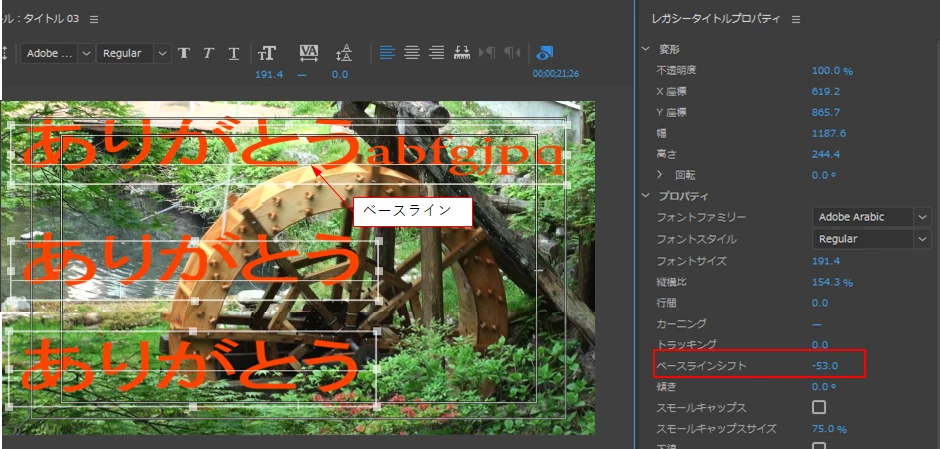Align text left
The height and width of the screenshot is (449, 940).
tap(387, 53)
